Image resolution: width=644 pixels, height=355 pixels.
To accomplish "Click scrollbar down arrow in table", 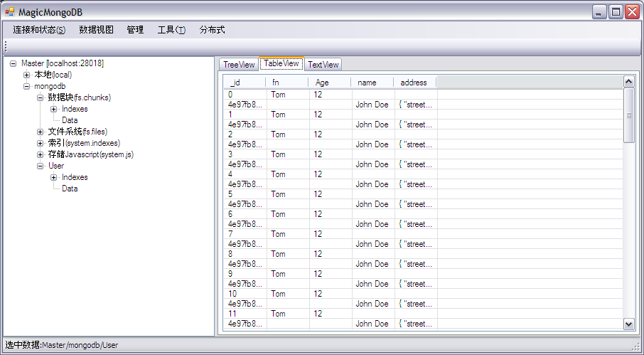I will pos(629,324).
